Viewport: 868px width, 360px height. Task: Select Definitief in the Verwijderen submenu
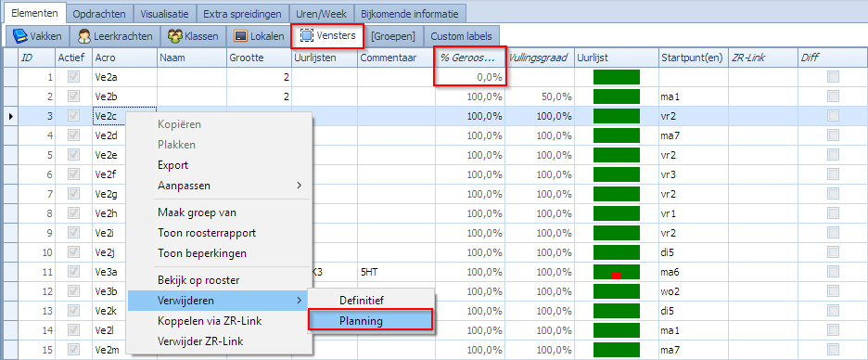click(x=371, y=301)
